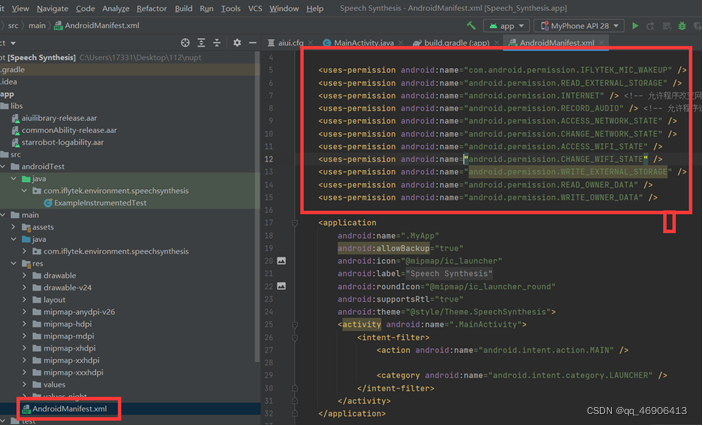Viewport: 703px width, 426px height.
Task: Expand the drawable-v24 folder
Action: point(24,287)
